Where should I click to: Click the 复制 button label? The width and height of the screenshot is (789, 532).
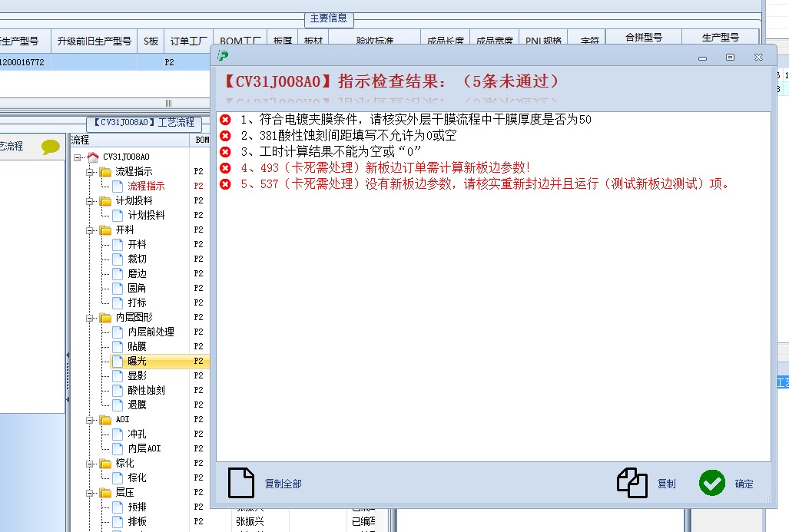coord(667,484)
